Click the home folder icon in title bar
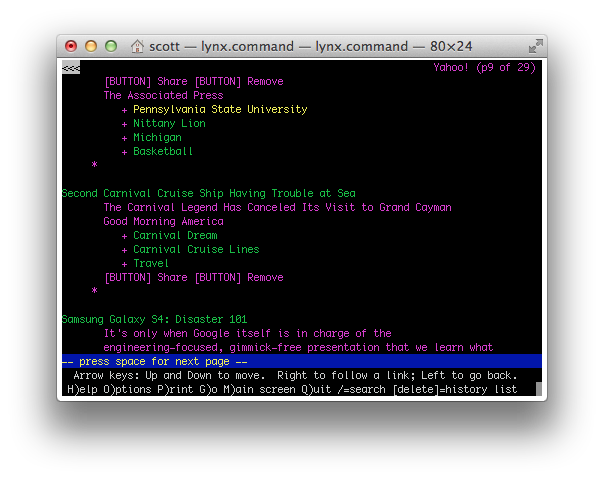The height and width of the screenshot is (480, 604). 137,46
